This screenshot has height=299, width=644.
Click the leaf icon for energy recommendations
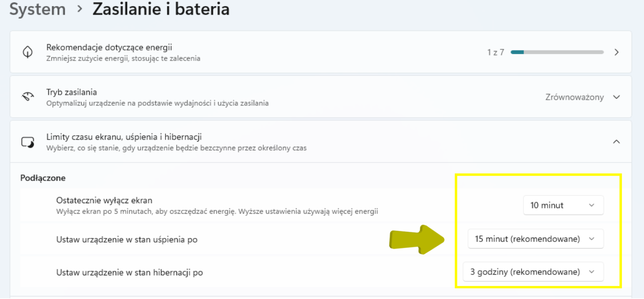(28, 52)
